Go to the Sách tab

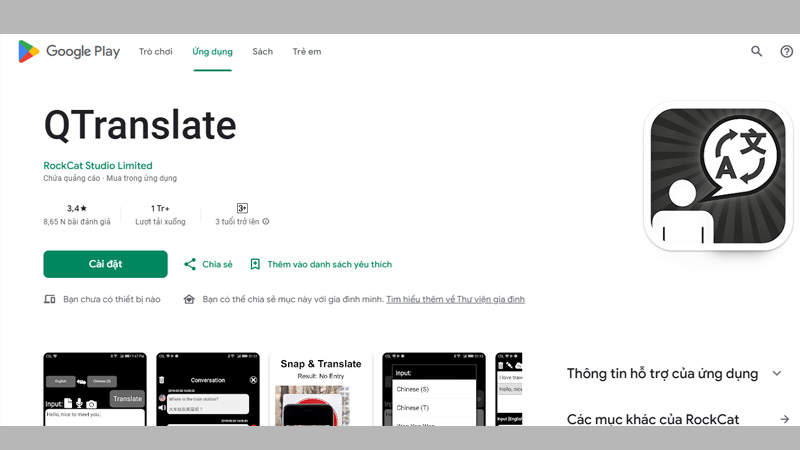point(262,51)
